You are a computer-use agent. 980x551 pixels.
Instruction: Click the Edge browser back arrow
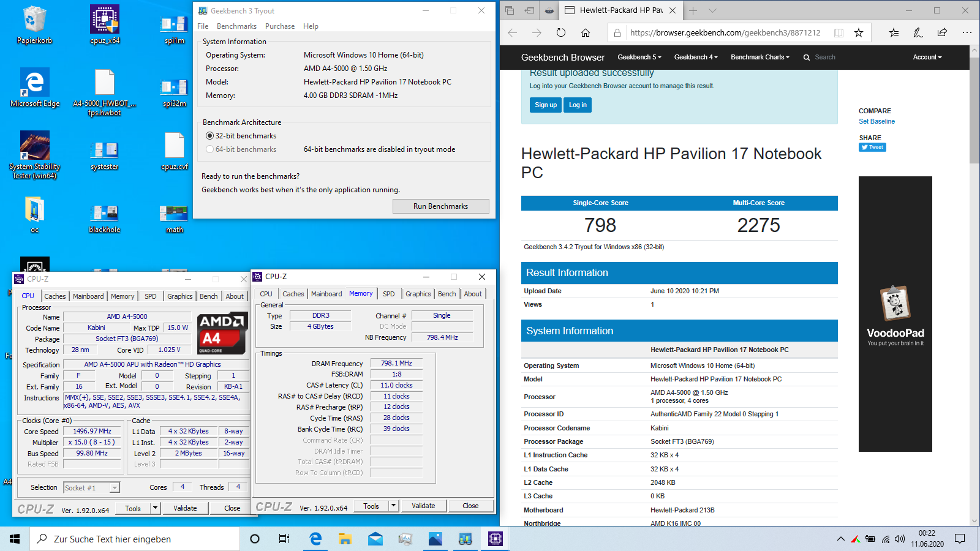(513, 33)
